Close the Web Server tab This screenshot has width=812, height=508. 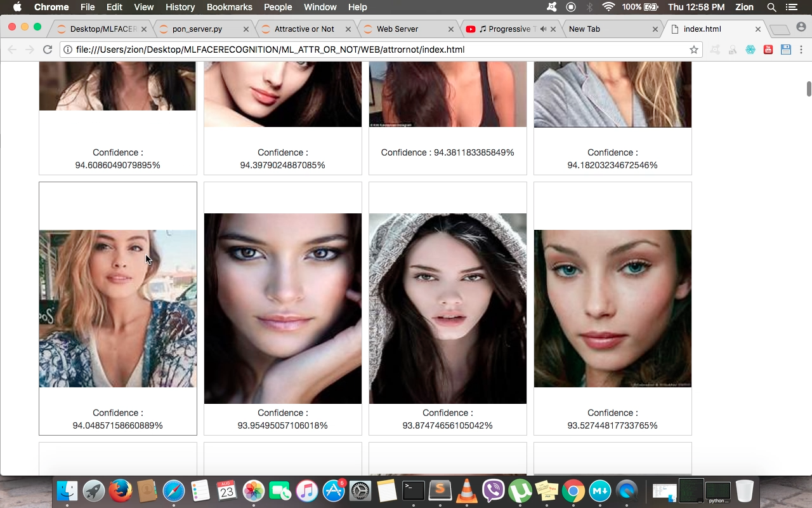(x=451, y=29)
